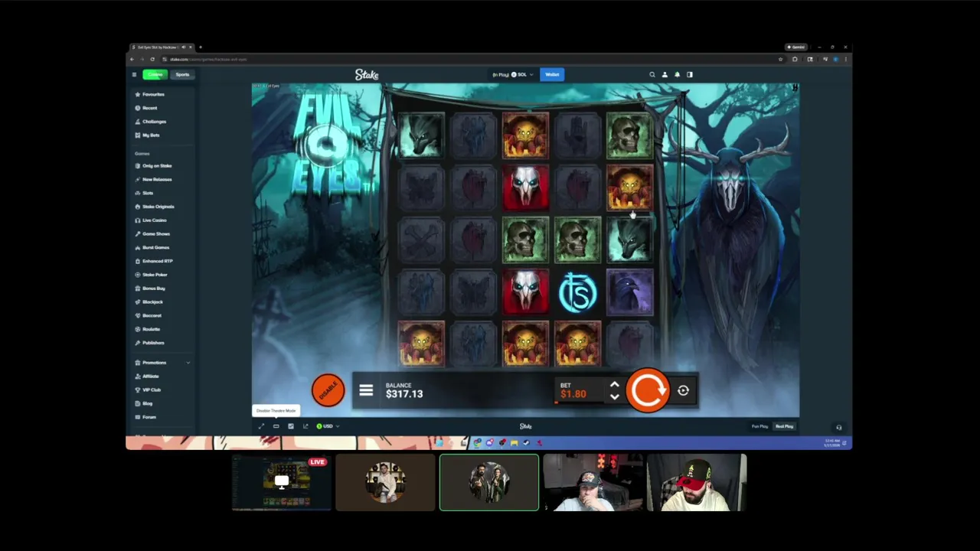Image resolution: width=980 pixels, height=551 pixels.
Task: Open Publishers list
Action: point(149,343)
